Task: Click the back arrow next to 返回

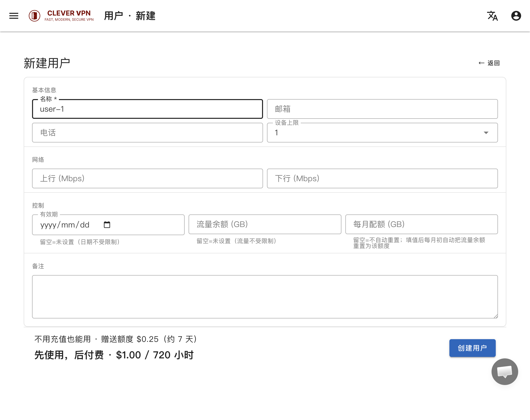Action: (481, 63)
